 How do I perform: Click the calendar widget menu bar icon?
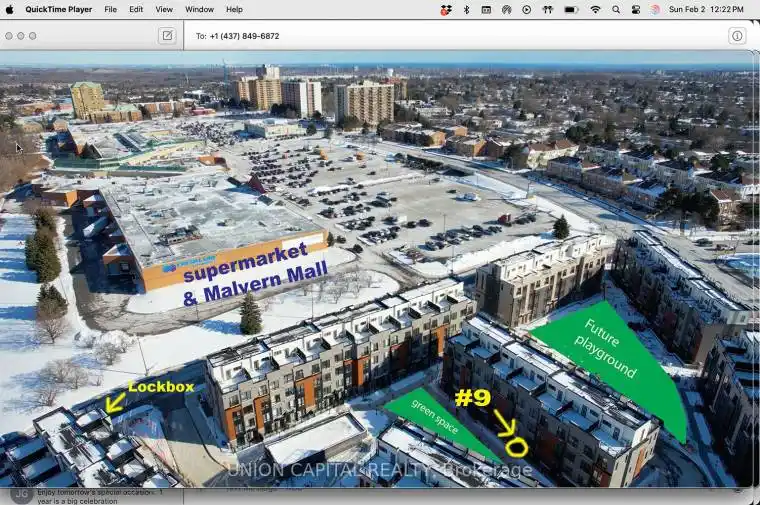(486, 9)
